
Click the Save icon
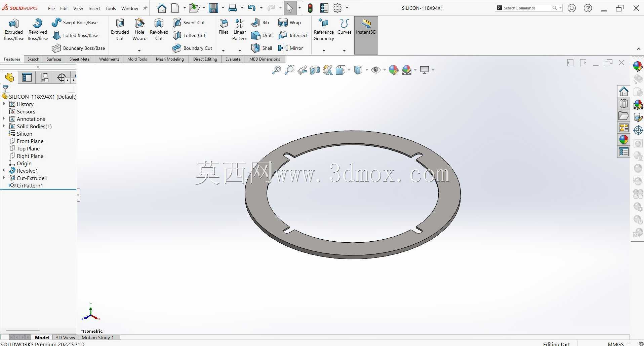213,8
